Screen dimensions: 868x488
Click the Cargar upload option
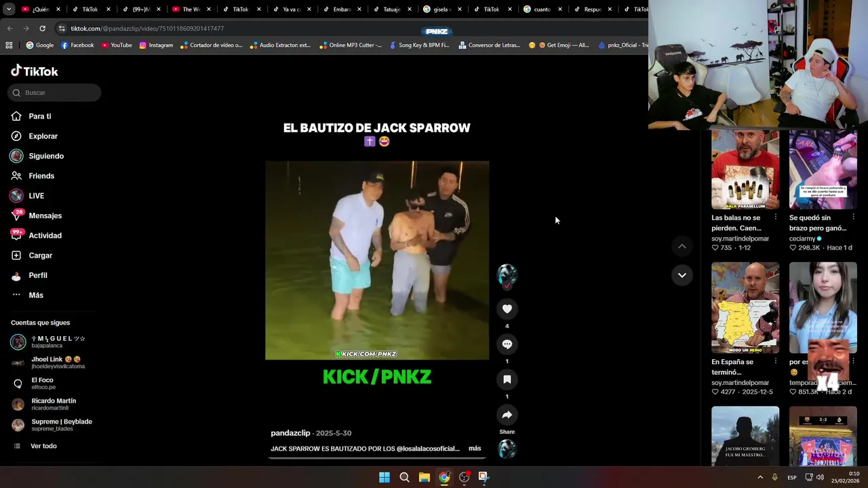(x=40, y=256)
